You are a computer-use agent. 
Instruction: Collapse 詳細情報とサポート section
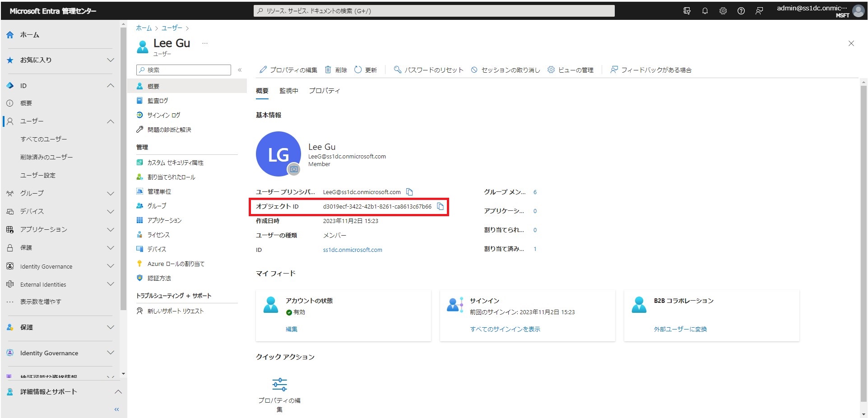(118, 392)
